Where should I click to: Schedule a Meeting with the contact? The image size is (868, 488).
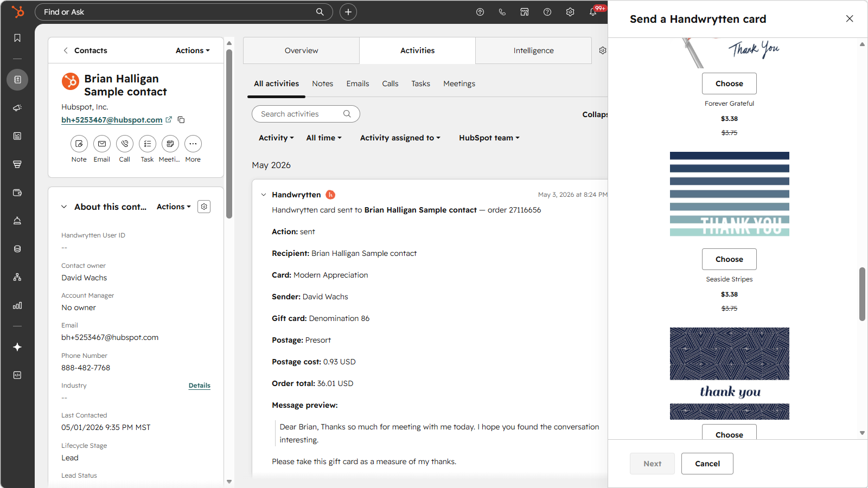point(170,144)
